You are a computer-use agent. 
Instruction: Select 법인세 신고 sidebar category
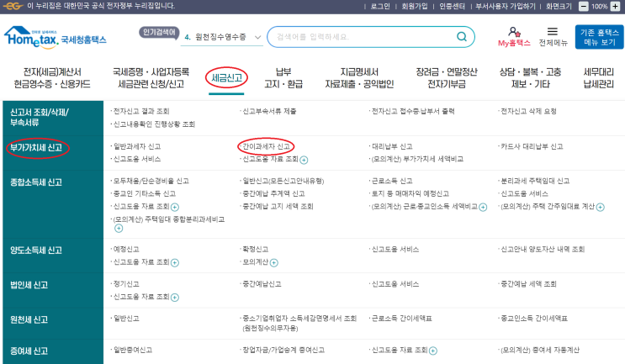tap(29, 285)
